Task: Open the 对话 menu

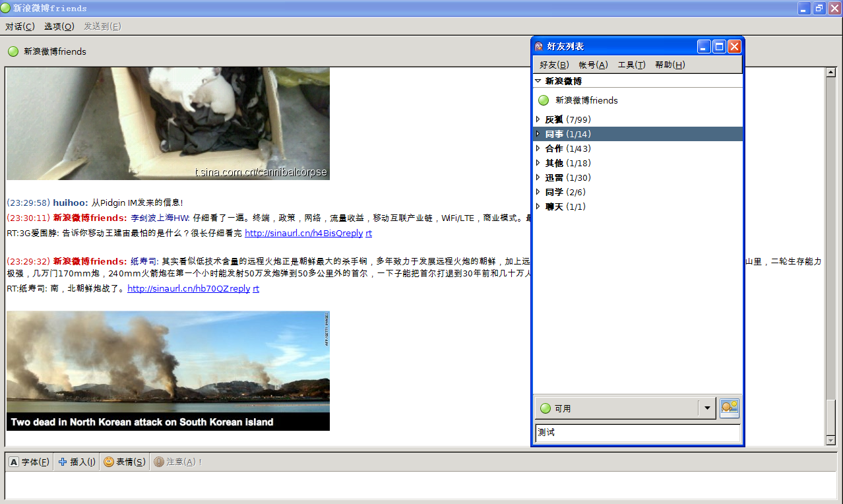Action: (x=20, y=26)
